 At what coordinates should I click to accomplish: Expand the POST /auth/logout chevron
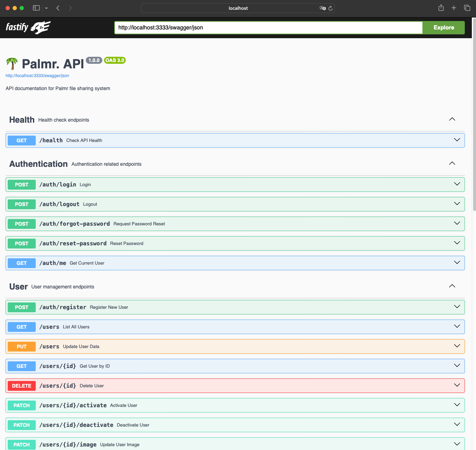coord(457,204)
